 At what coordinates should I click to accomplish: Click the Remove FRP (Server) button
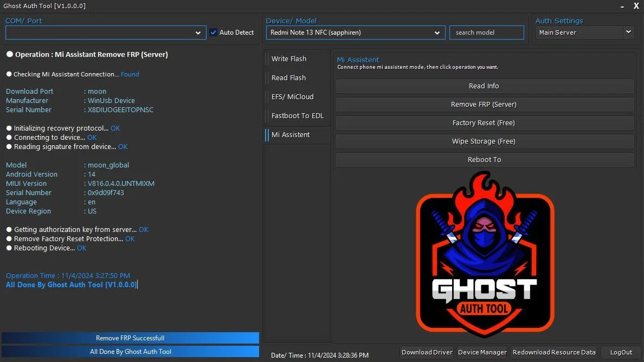point(484,104)
